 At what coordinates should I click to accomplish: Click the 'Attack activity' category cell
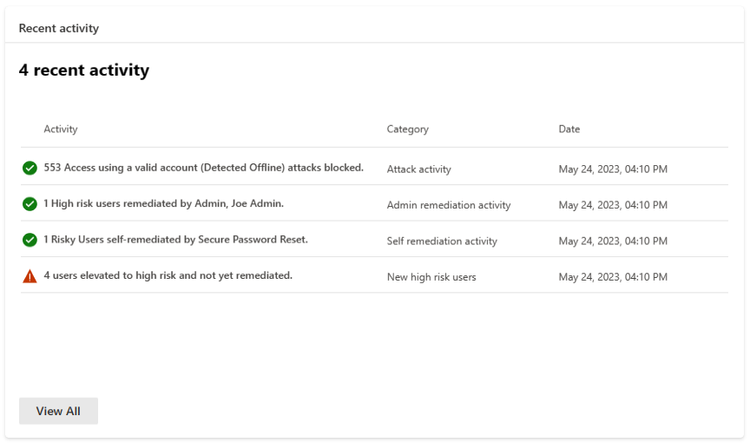tap(419, 169)
